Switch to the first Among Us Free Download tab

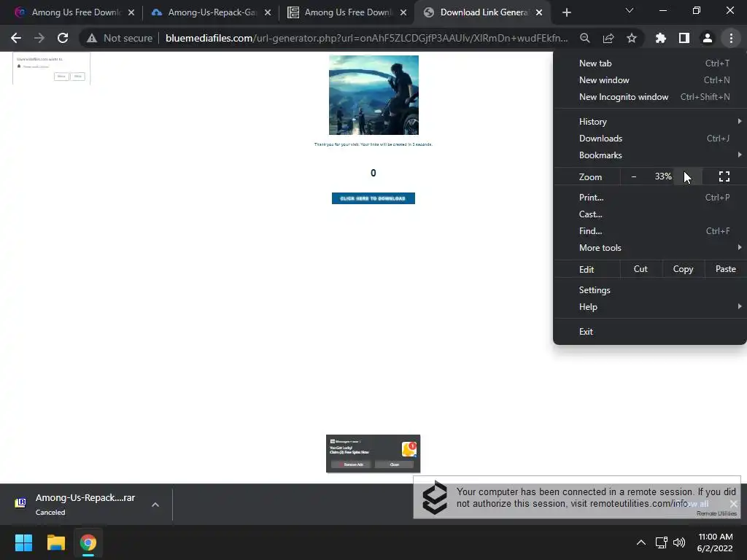pyautogui.click(x=75, y=12)
